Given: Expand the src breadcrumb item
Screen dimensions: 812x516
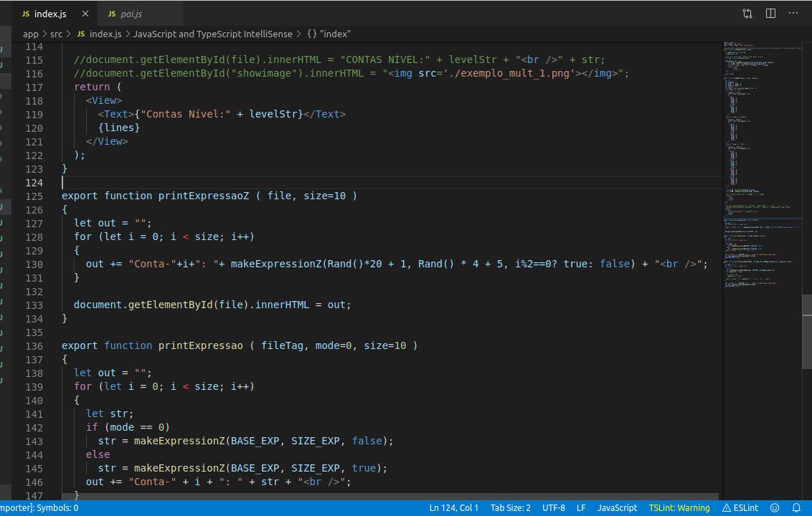Looking at the screenshot, I should tap(56, 34).
